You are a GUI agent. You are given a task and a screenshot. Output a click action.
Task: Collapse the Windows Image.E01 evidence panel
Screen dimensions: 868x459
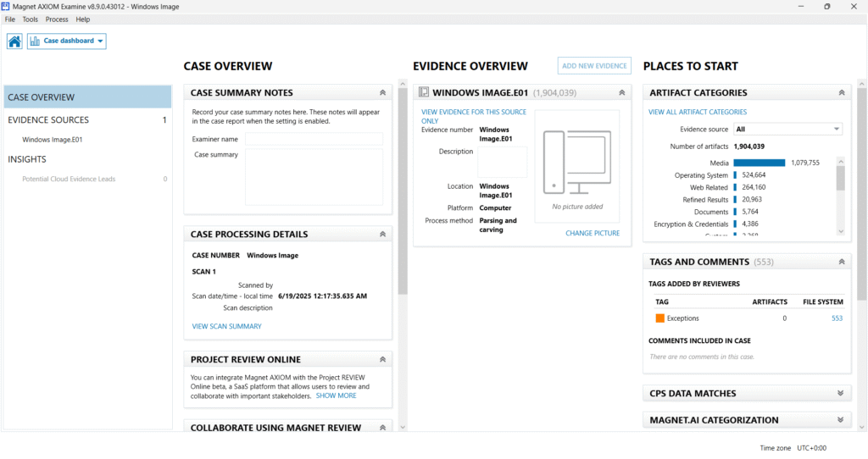[x=621, y=93]
